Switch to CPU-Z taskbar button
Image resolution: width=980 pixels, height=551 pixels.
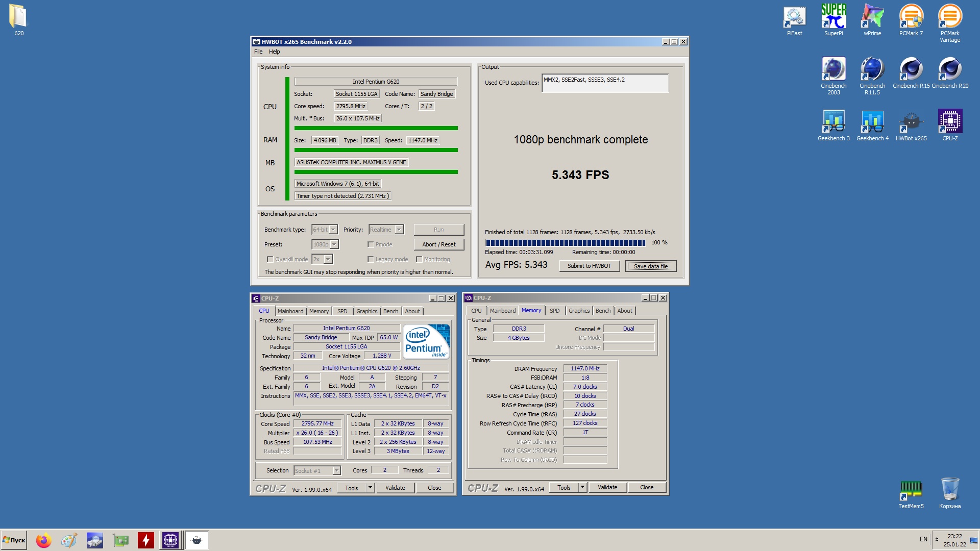tap(170, 540)
